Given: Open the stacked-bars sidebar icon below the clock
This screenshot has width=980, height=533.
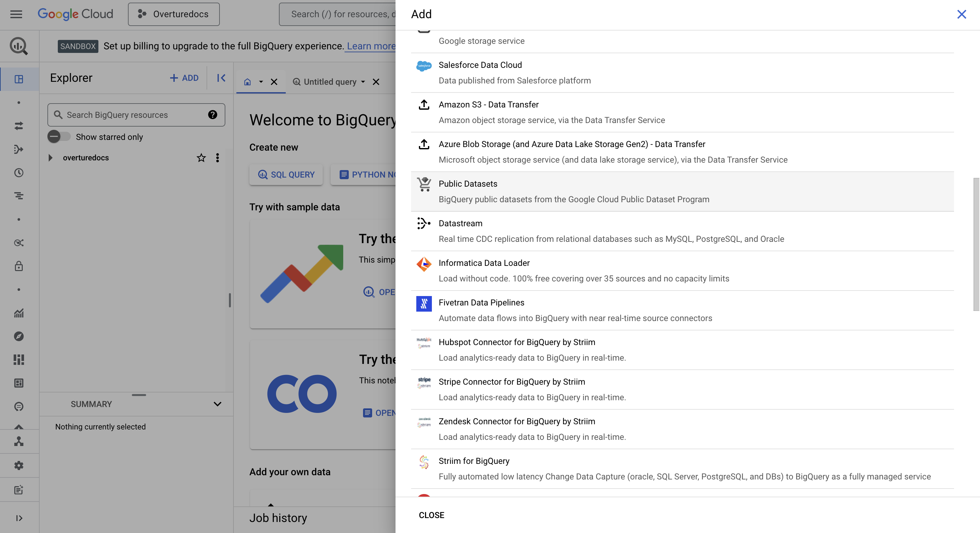Looking at the screenshot, I should [19, 196].
